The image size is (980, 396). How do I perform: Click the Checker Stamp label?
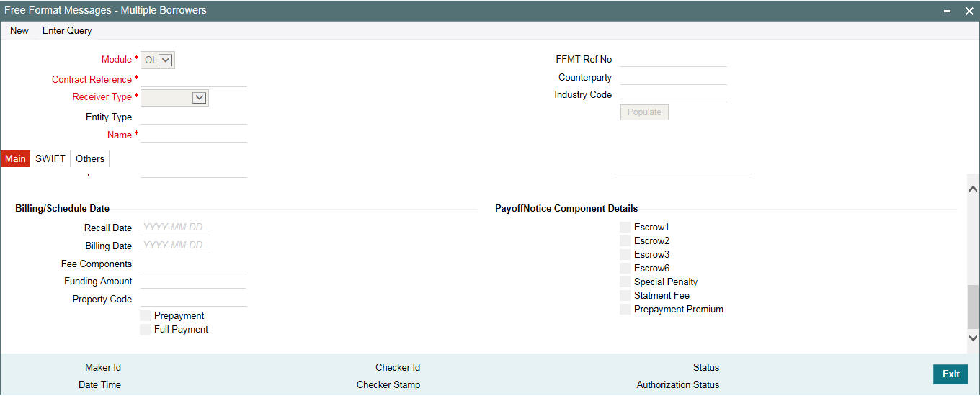pos(388,384)
